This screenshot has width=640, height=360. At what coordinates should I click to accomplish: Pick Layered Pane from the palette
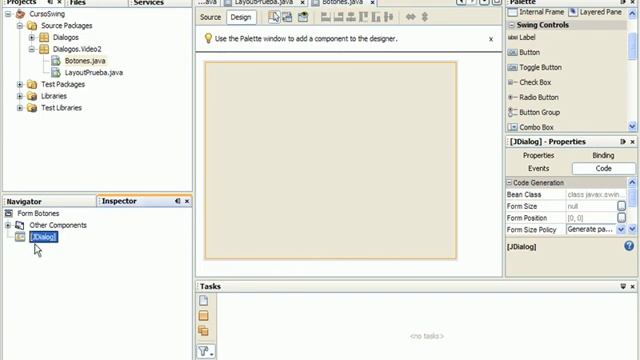[x=596, y=12]
